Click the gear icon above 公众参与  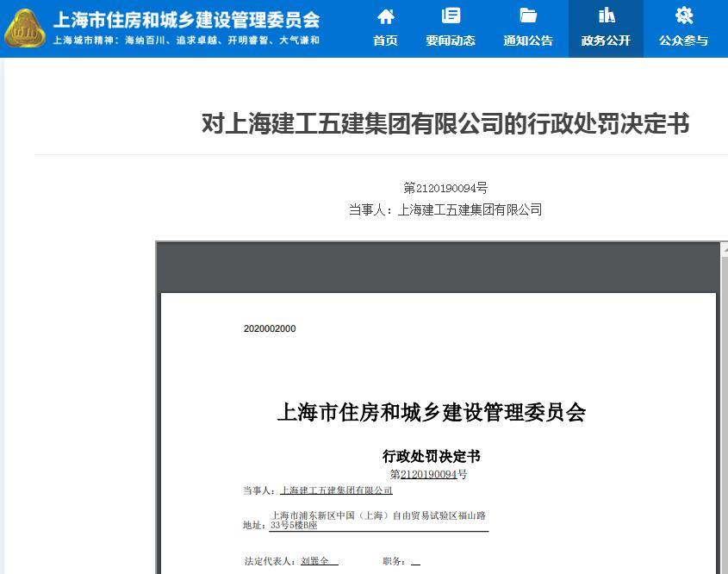click(x=684, y=16)
